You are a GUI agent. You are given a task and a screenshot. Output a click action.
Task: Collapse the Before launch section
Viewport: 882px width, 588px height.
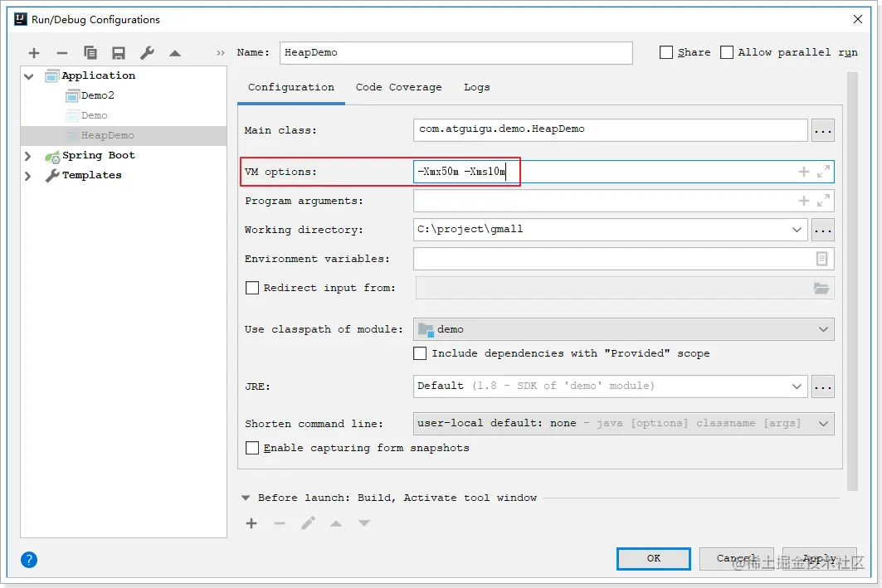pyautogui.click(x=246, y=498)
